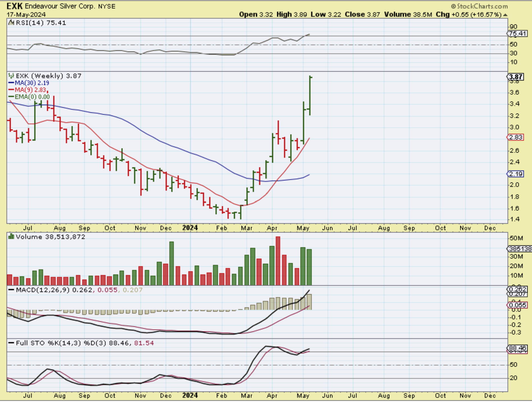Viewport: 532px width, 402px height.
Task: Click the 1.4 price axis label
Action: (515, 219)
